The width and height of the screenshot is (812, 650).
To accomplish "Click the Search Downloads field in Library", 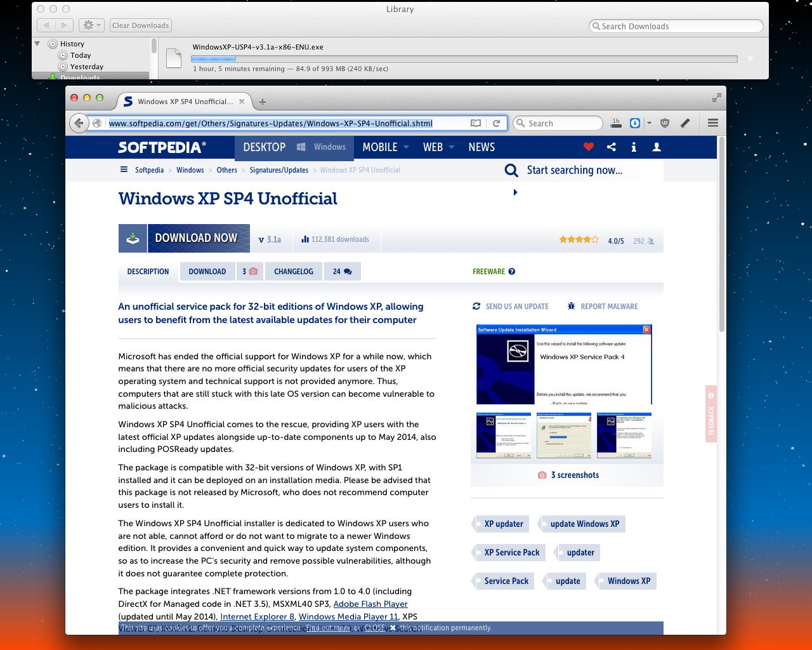I will pos(676,26).
